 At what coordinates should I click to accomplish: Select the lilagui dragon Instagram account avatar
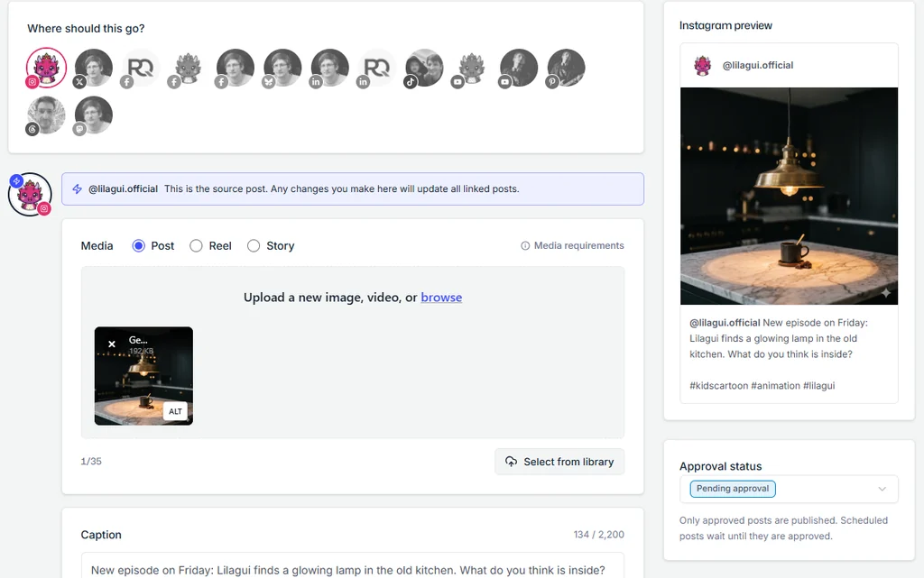47,68
